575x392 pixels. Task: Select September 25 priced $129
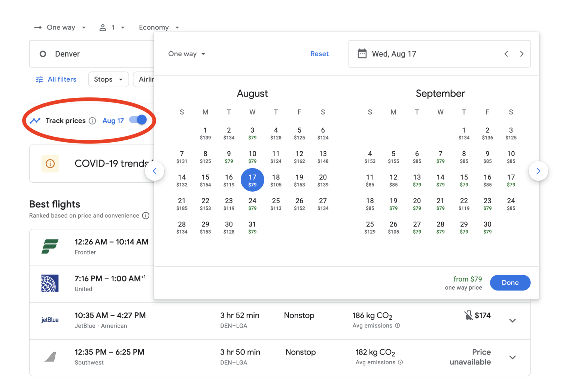pyautogui.click(x=370, y=228)
